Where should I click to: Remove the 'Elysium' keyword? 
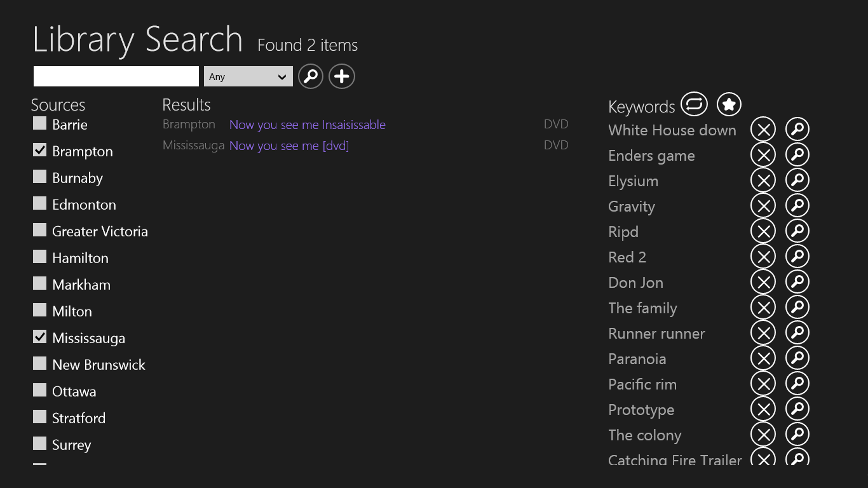coord(763,180)
